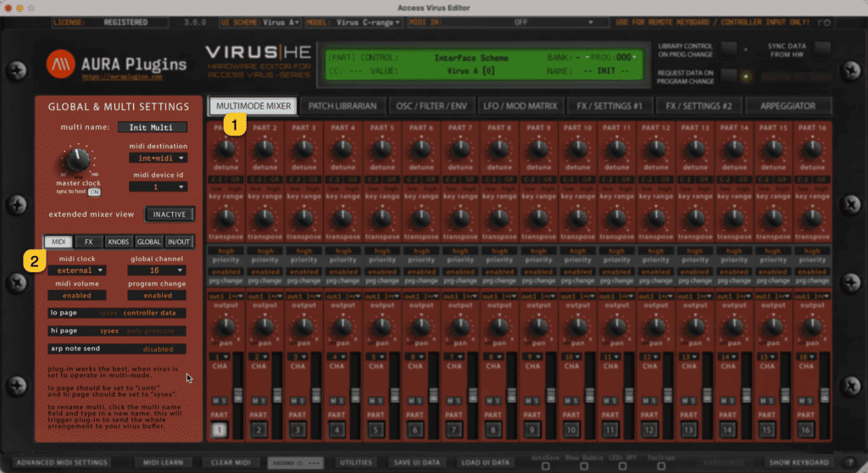
Task: Open the Arpeggiator tab
Action: [x=787, y=106]
